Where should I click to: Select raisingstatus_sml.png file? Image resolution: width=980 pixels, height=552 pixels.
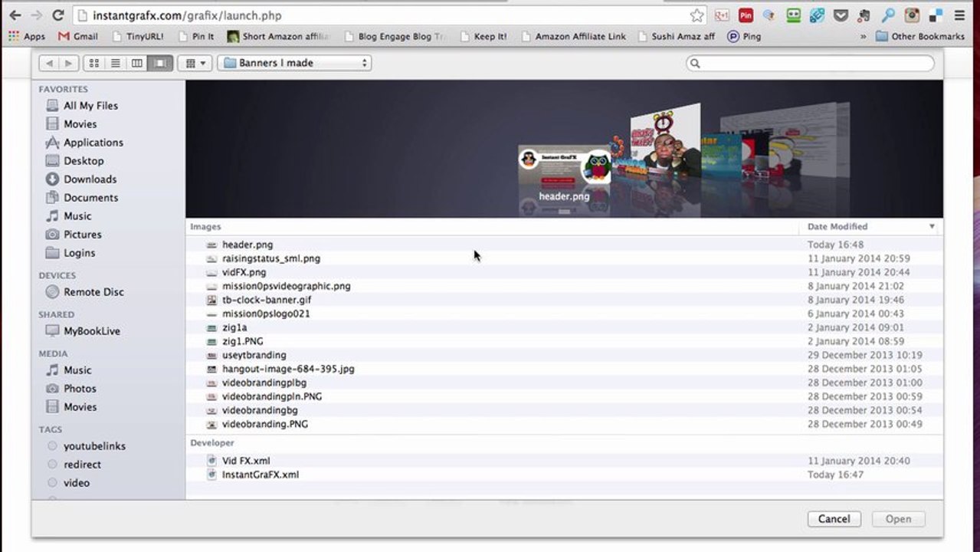tap(564, 258)
